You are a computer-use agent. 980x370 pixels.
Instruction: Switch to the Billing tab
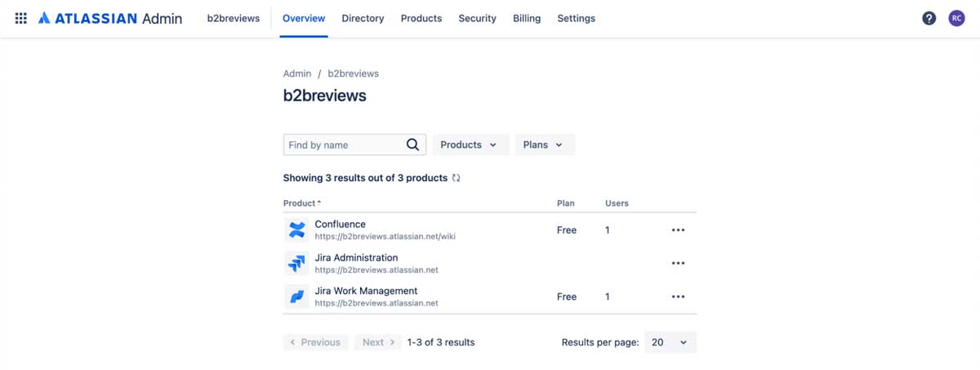point(527,18)
